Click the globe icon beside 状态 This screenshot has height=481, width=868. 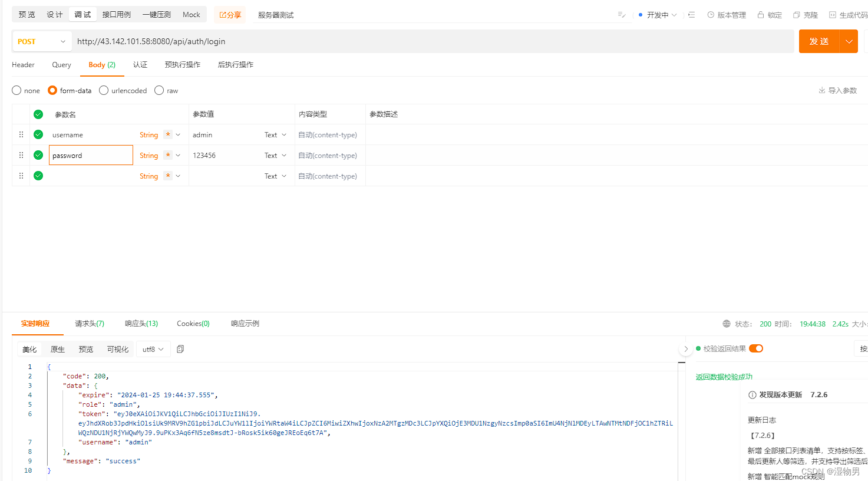(x=727, y=324)
